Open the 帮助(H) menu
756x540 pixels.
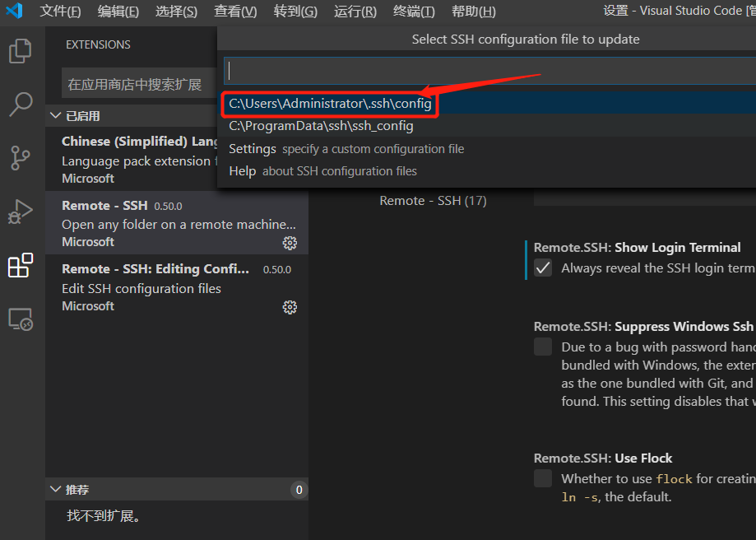coord(474,11)
